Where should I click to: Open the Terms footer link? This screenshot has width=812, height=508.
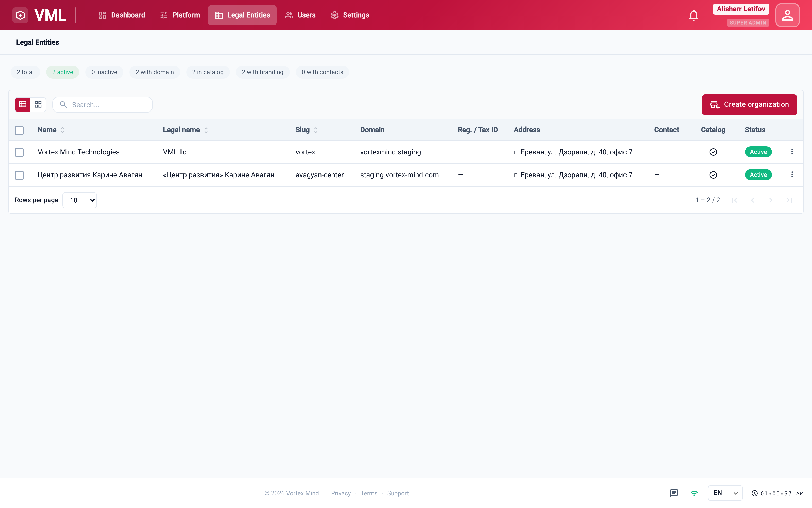[x=369, y=493]
